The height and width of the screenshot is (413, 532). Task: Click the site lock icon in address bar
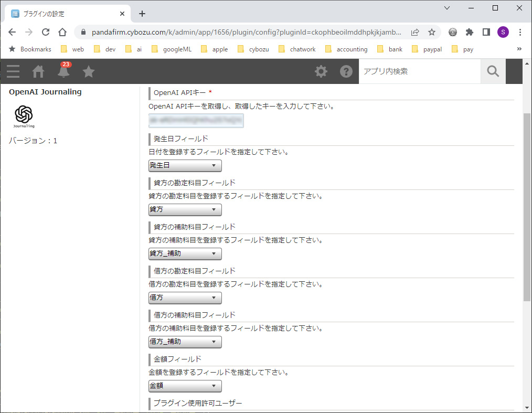(83, 32)
